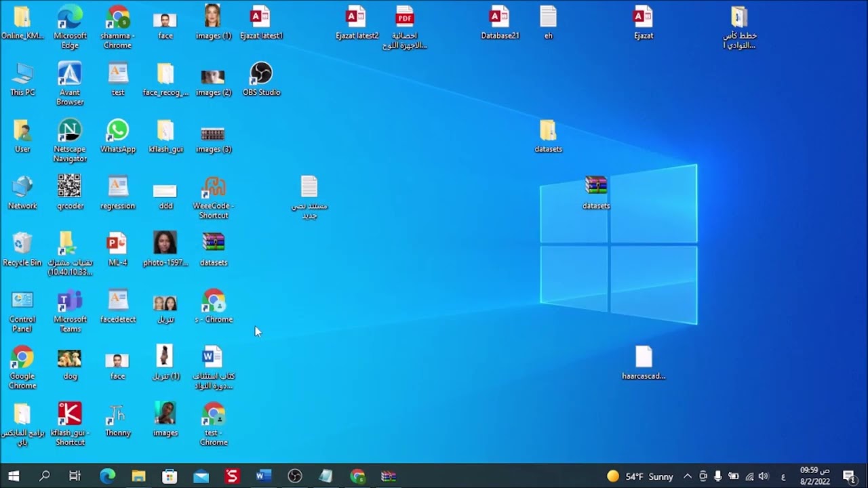Select the images (1) picture file
Viewport: 868px width, 488px height.
(214, 22)
